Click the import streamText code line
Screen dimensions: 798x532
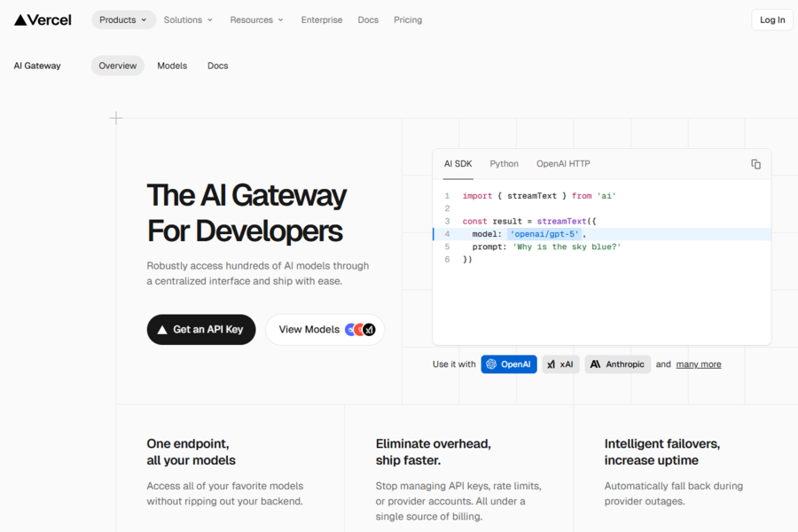pos(539,196)
